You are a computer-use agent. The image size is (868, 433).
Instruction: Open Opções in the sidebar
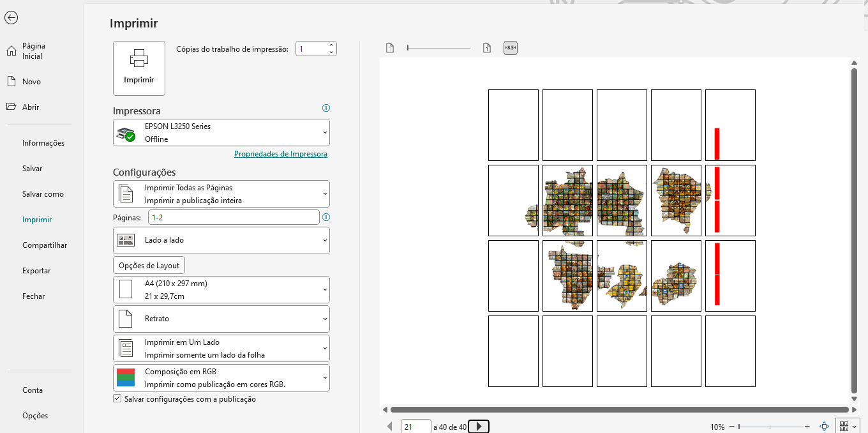pos(35,416)
